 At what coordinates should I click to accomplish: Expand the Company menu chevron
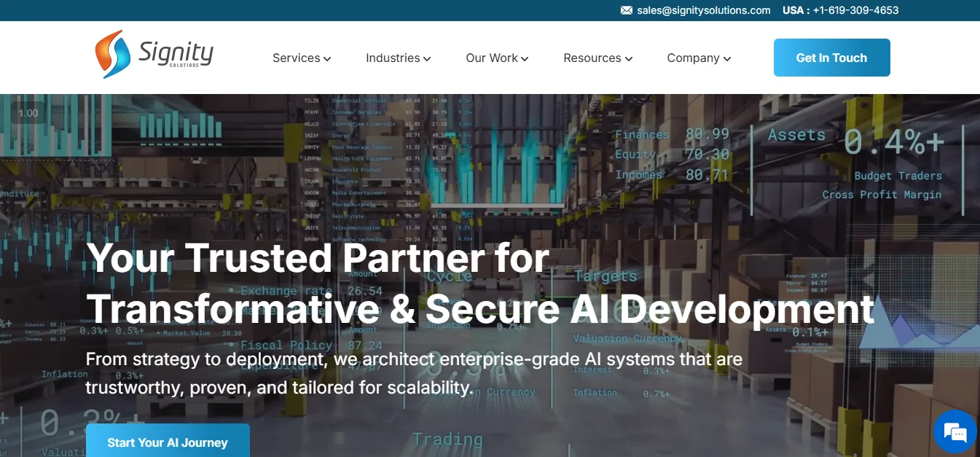click(727, 59)
